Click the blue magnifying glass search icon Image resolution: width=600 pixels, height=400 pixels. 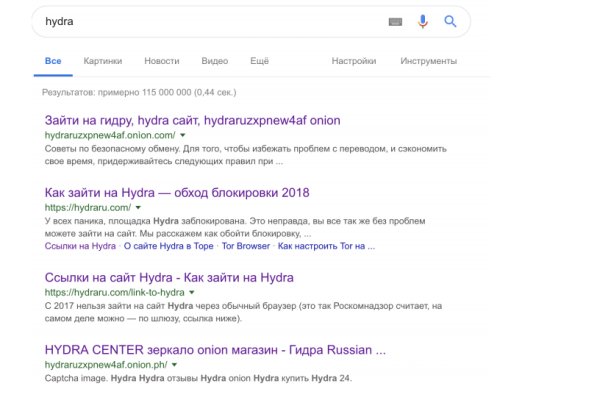[450, 21]
